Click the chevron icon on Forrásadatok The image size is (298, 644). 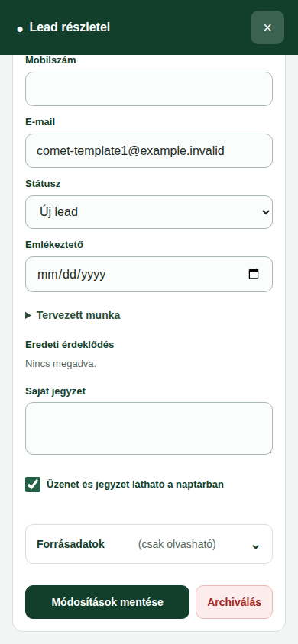[256, 546]
